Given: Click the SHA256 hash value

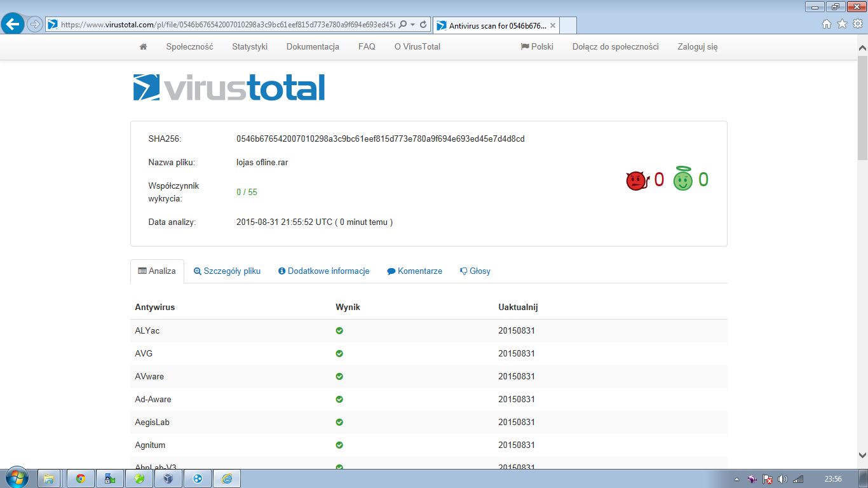Looking at the screenshot, I should [381, 139].
